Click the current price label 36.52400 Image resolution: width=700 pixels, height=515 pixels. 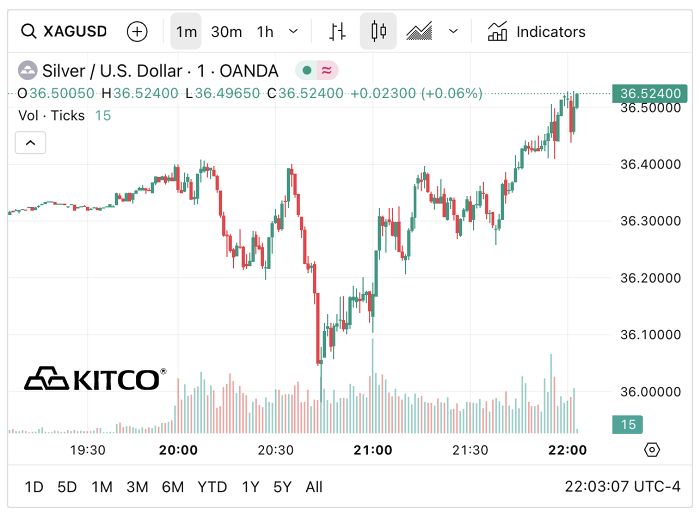coord(650,93)
